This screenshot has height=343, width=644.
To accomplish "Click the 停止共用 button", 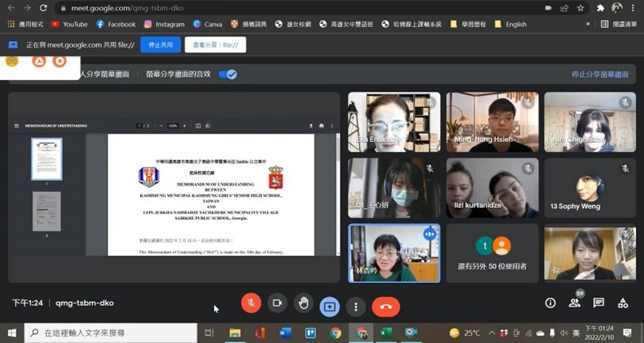I will coord(160,45).
